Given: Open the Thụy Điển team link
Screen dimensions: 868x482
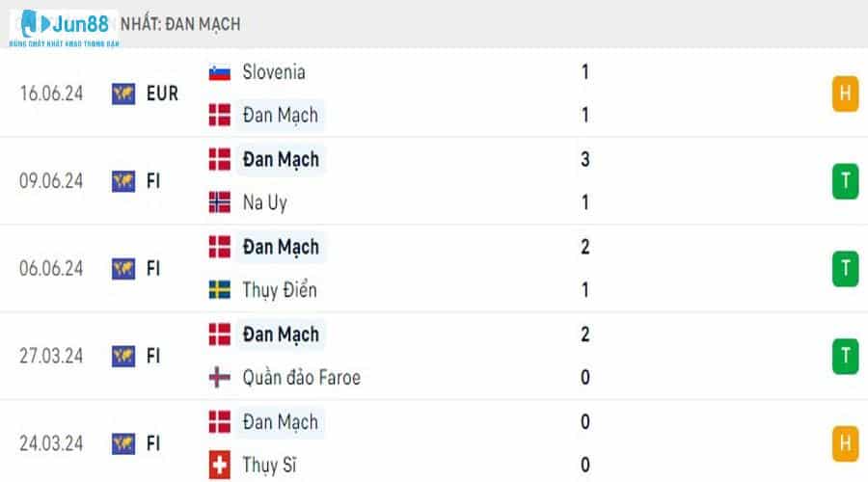Looking at the screenshot, I should [x=280, y=290].
